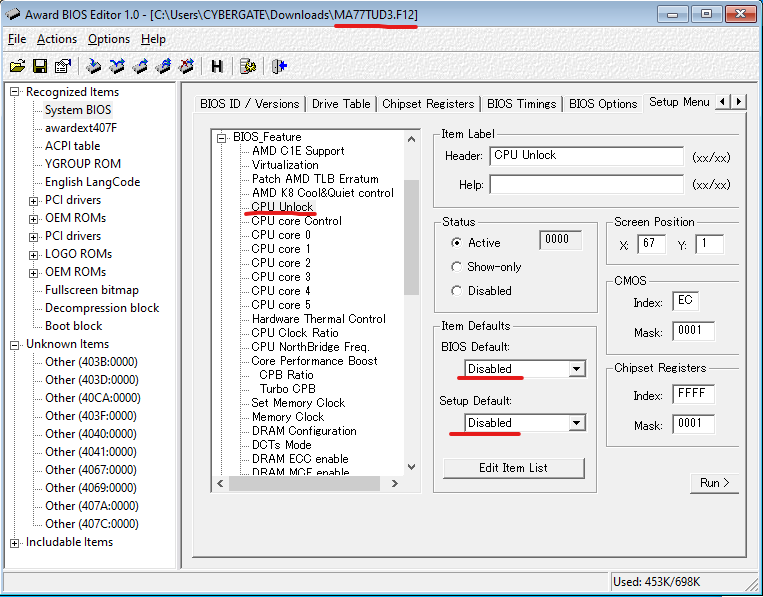Select the DRAM Configuration item
763x597 pixels.
[x=304, y=431]
